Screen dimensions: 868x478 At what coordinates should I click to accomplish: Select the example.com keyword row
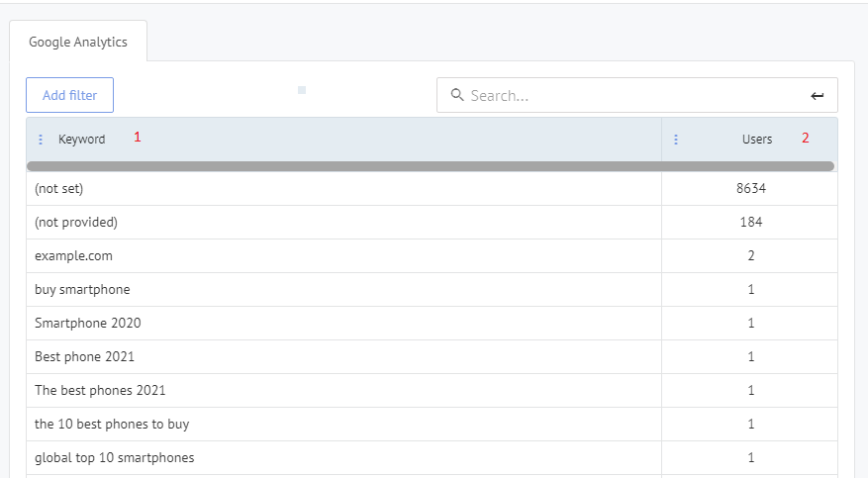432,256
